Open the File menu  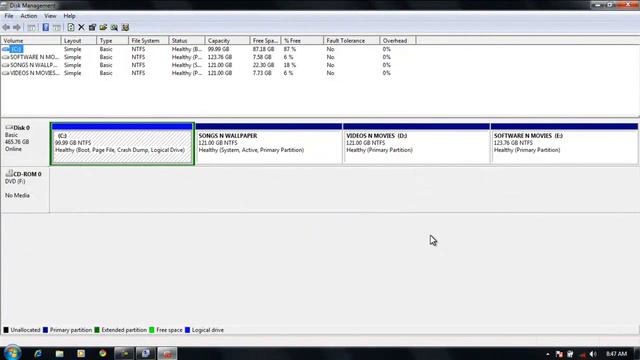pos(9,16)
